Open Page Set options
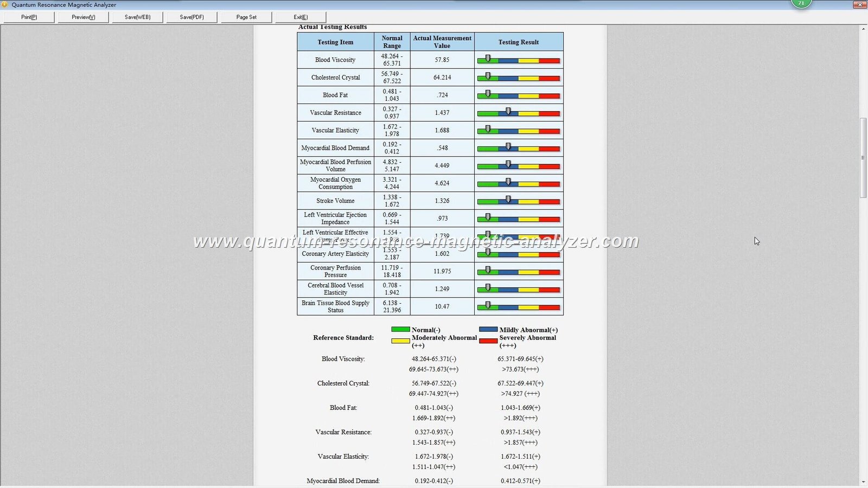 [246, 17]
